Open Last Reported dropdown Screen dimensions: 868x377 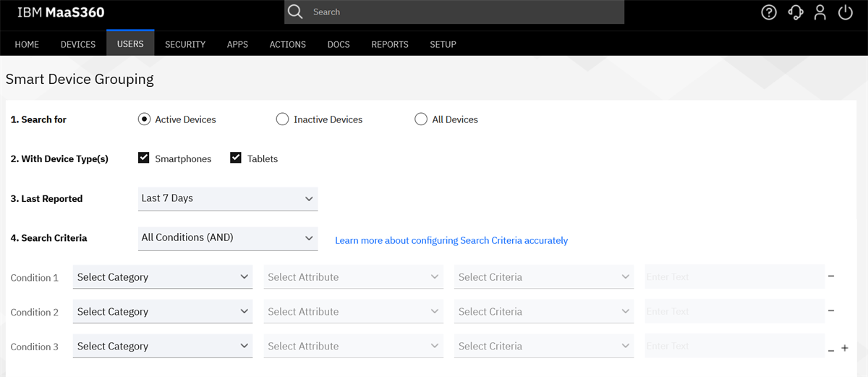coord(228,198)
